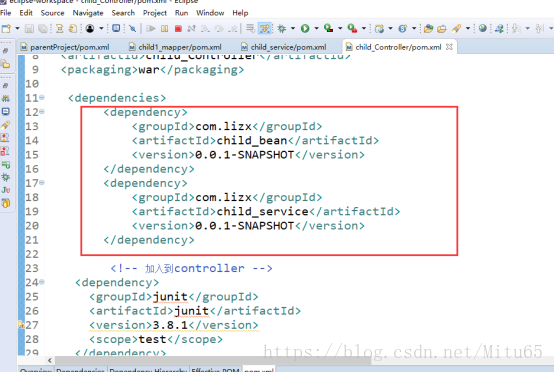
Task: Click the Open Type icon
Action: pos(428,29)
